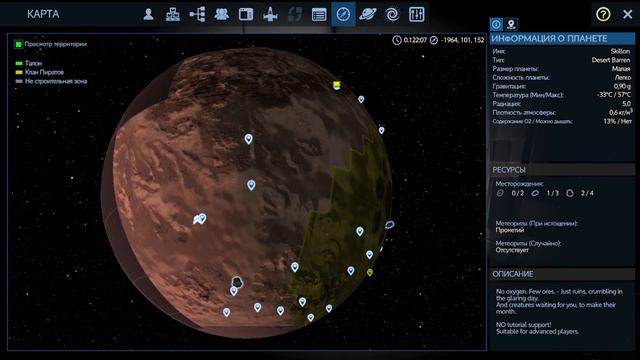Click the РЕСУРСЫ section header

[x=562, y=170]
